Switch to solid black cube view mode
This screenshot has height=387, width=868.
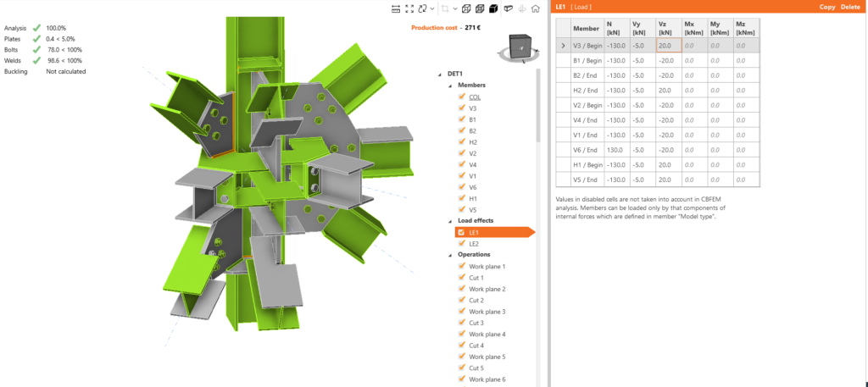[494, 8]
